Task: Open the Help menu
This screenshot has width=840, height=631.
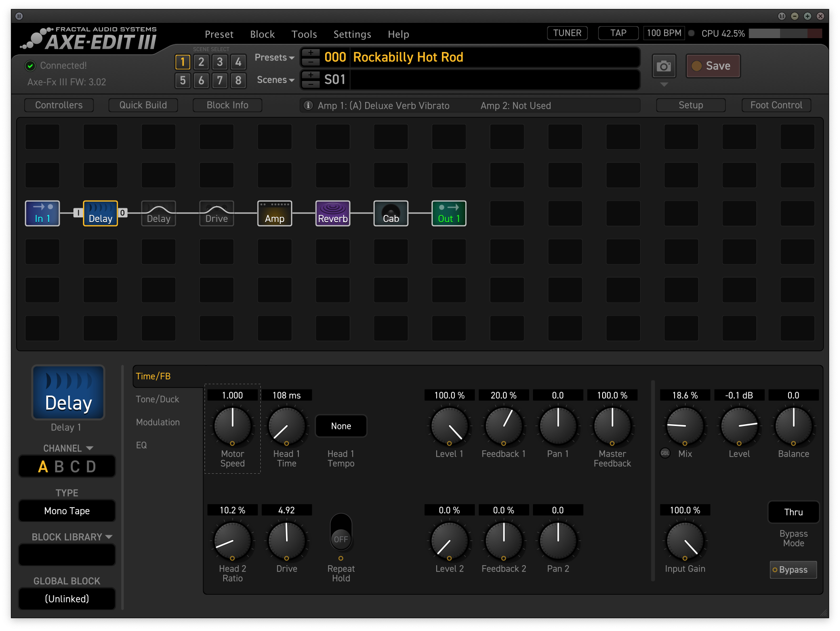Action: pyautogui.click(x=399, y=34)
